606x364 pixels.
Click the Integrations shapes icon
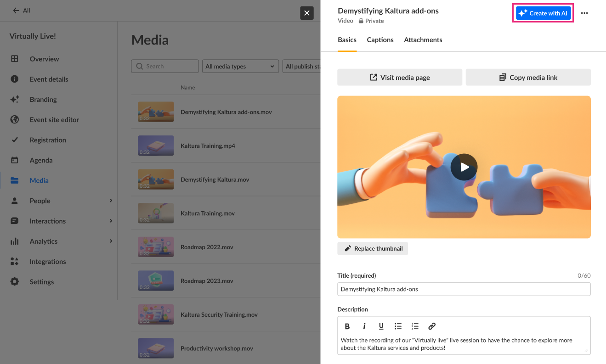tap(15, 261)
